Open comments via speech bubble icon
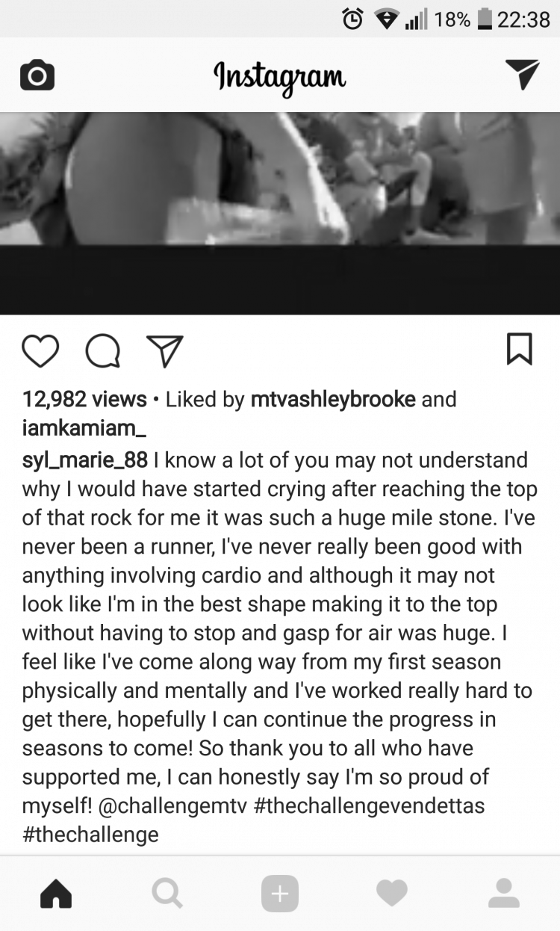Image resolution: width=560 pixels, height=931 pixels. 103,351
